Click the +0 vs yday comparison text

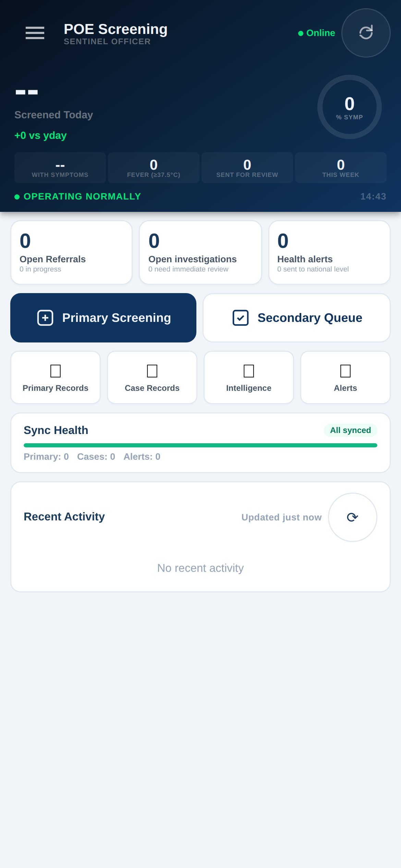[40, 135]
